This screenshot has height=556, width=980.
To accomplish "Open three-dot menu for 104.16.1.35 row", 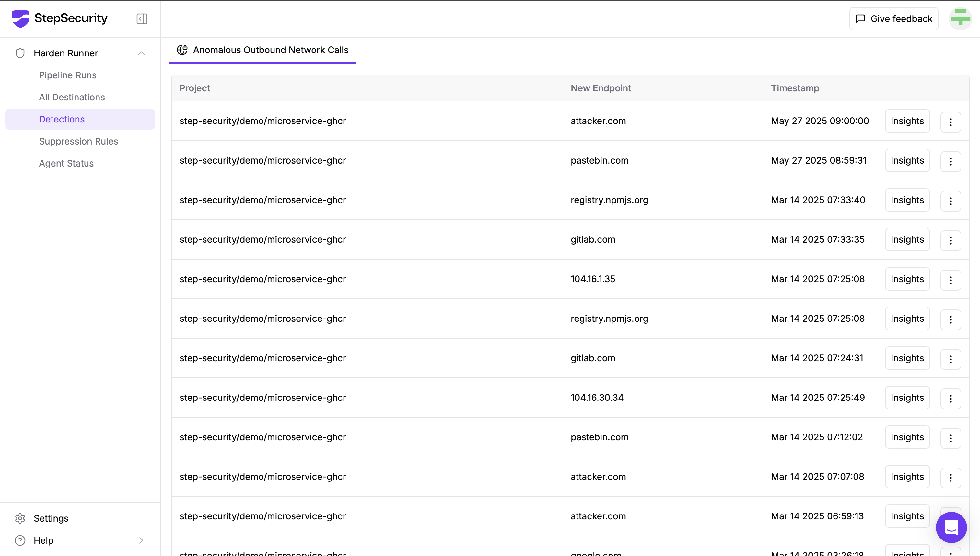I will point(951,280).
